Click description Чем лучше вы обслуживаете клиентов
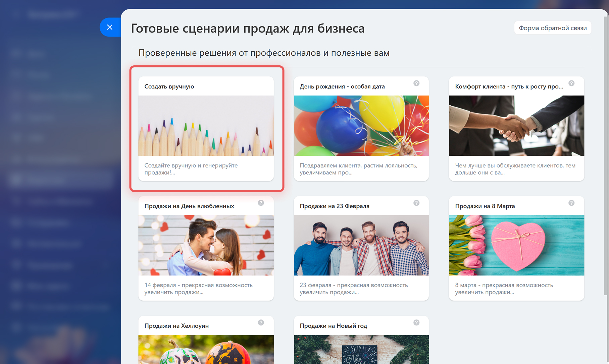The width and height of the screenshot is (609, 364). coord(515,169)
